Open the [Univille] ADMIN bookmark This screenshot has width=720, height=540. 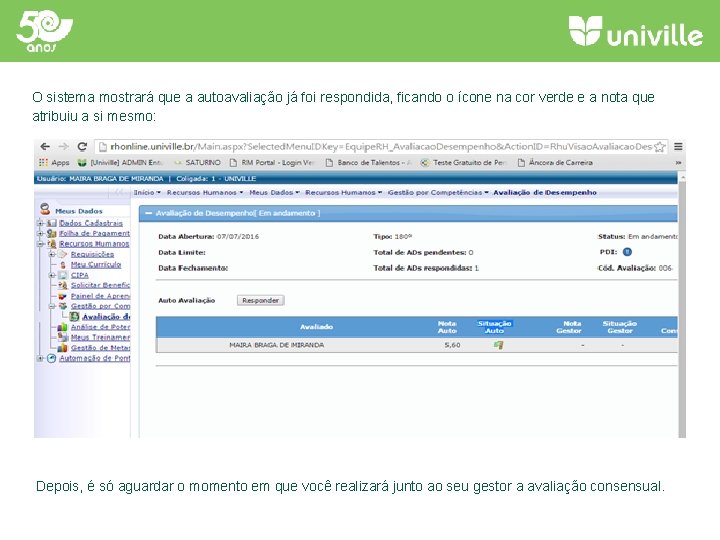tap(121, 163)
